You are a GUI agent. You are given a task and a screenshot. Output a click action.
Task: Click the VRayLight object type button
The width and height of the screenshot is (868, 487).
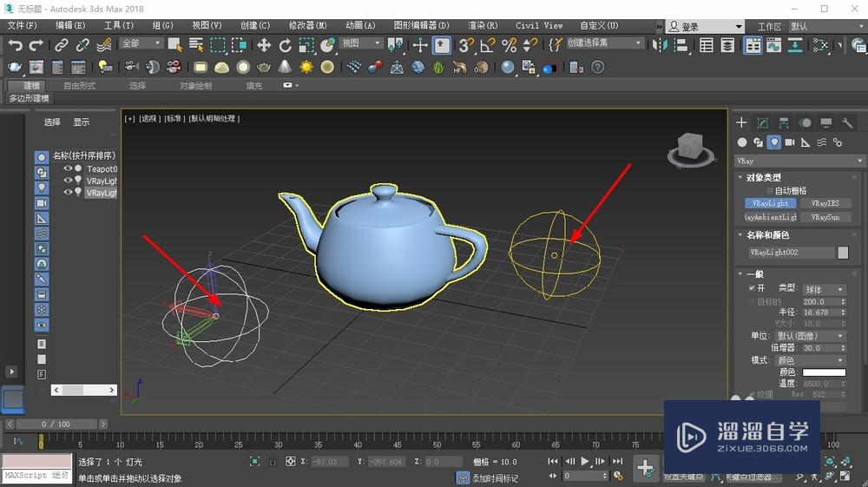coord(770,203)
